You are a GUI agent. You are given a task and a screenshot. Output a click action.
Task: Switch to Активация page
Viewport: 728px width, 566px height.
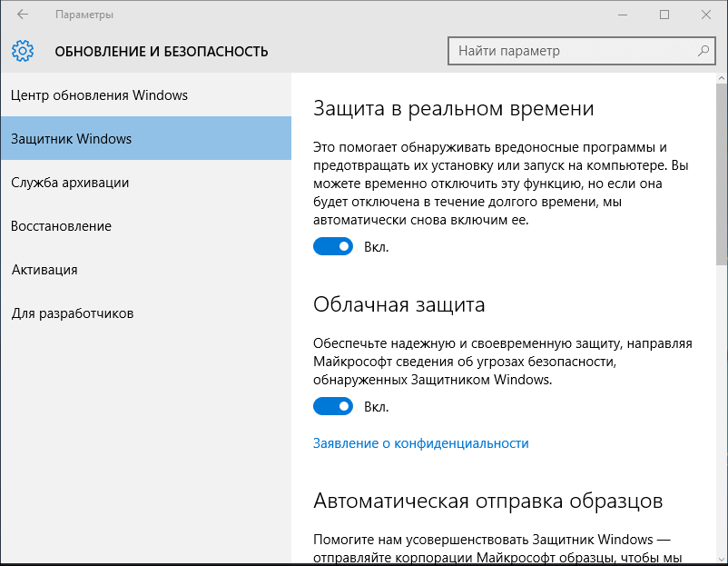coord(44,270)
